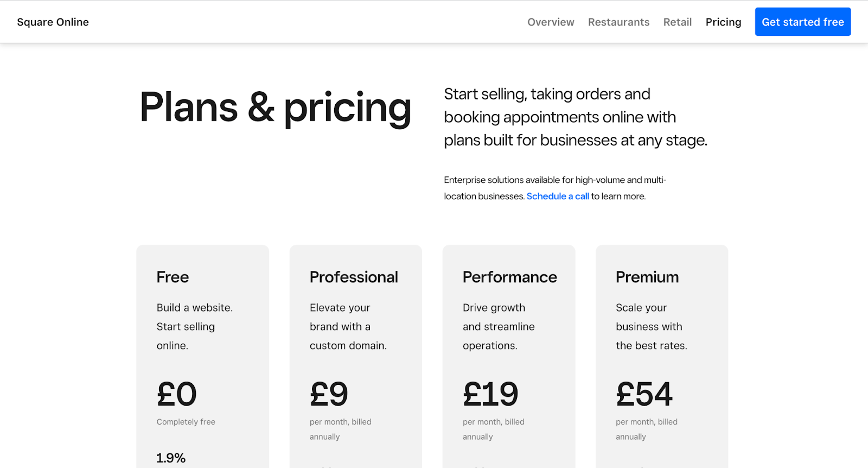Select the £19 Performance price

490,394
